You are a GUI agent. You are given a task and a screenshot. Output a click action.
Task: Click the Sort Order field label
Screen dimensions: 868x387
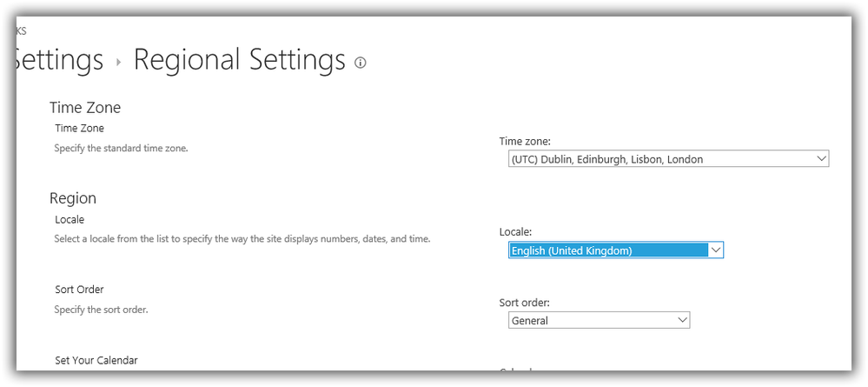click(x=79, y=290)
